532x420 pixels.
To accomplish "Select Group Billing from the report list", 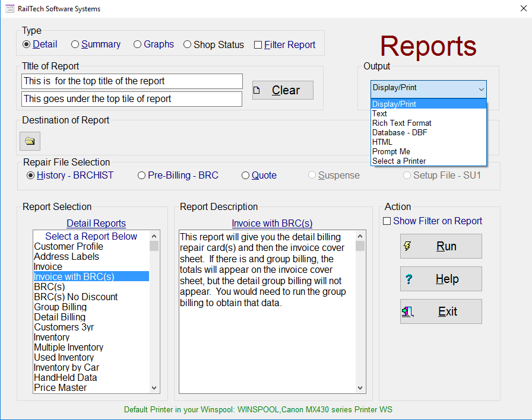I will click(x=60, y=307).
